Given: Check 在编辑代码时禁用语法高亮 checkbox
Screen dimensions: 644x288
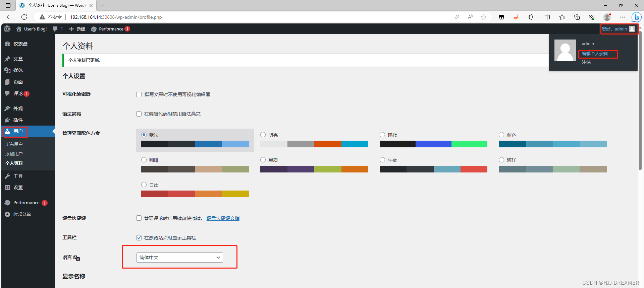Looking at the screenshot, I should 139,114.
